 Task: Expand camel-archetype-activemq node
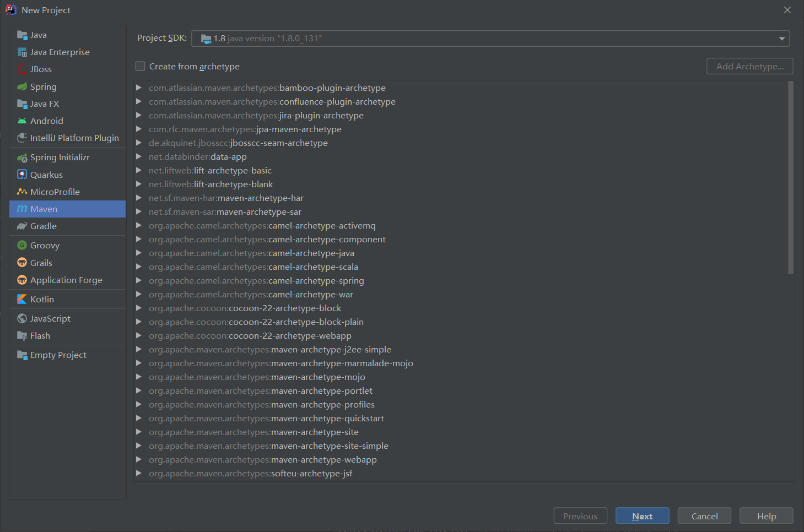point(138,225)
